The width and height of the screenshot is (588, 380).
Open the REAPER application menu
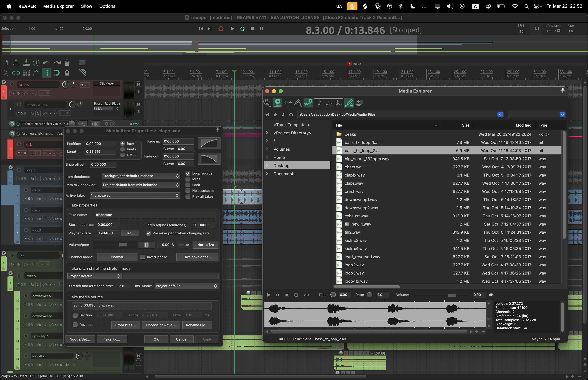(27, 6)
